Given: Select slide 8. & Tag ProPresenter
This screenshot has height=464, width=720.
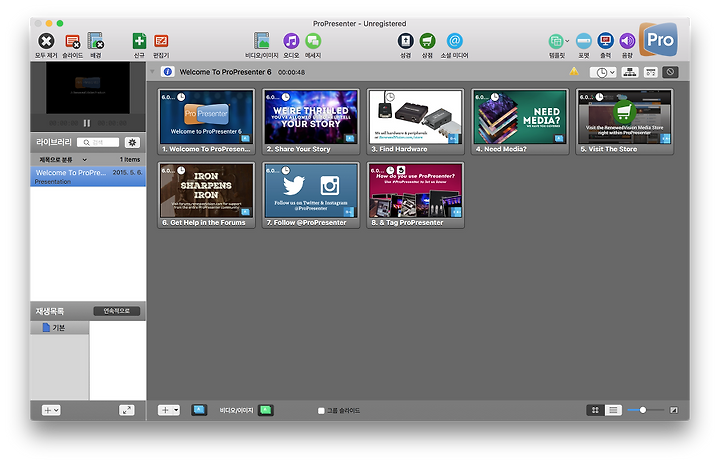Looking at the screenshot, I should [x=416, y=195].
